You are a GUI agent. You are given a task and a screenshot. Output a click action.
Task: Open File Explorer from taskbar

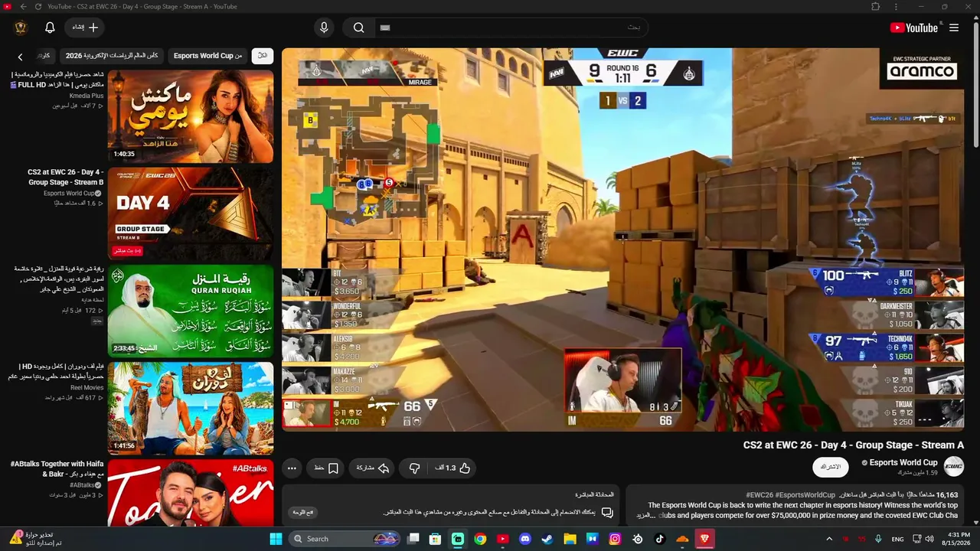pos(570,539)
